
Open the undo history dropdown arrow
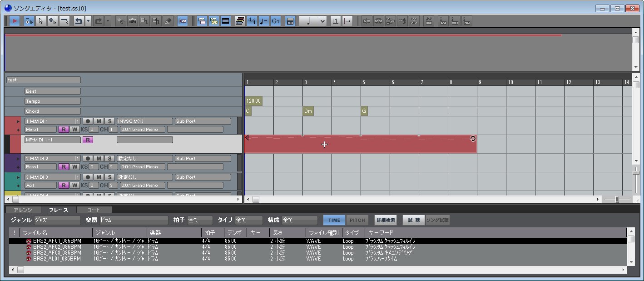pyautogui.click(x=88, y=21)
